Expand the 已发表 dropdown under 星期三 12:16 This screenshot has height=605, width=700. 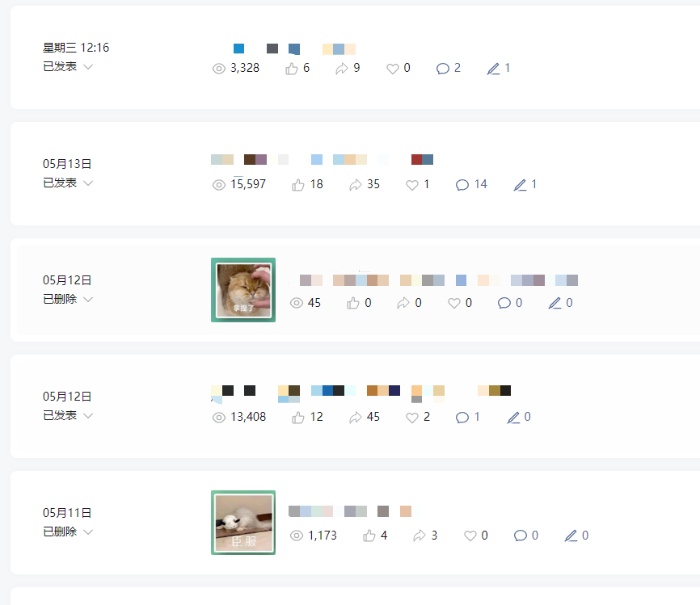[x=88, y=67]
